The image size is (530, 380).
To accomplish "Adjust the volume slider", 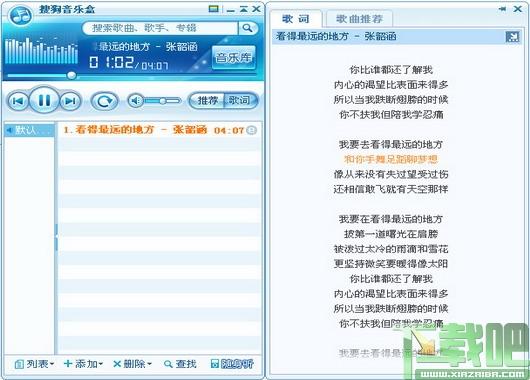I will pyautogui.click(x=163, y=101).
